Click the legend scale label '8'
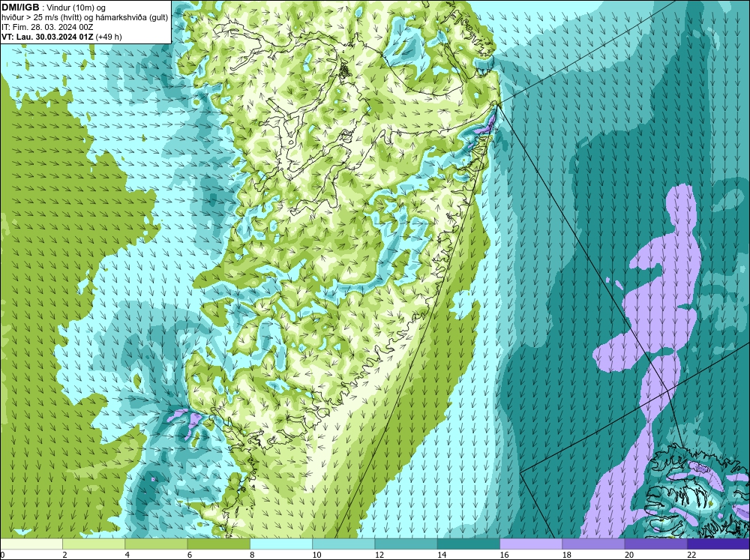 click(x=251, y=555)
